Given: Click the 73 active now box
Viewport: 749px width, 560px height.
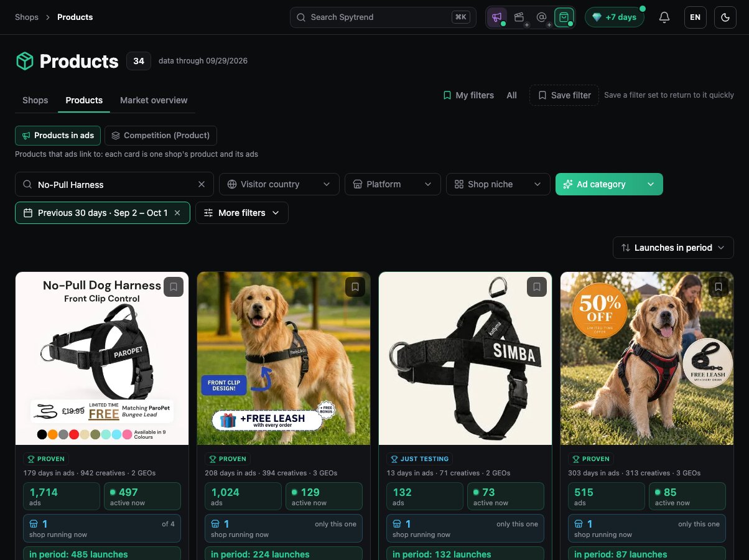Looking at the screenshot, I should [x=506, y=497].
